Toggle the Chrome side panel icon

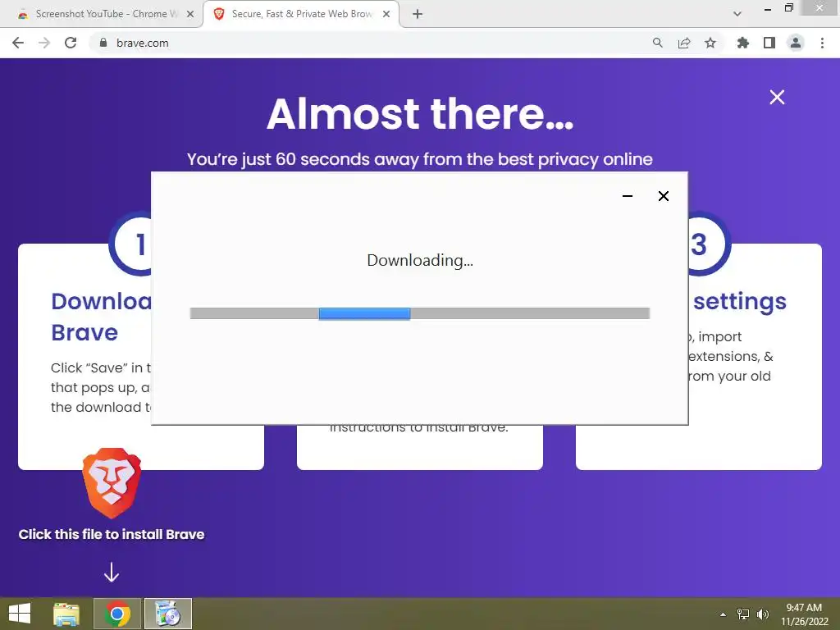(769, 43)
